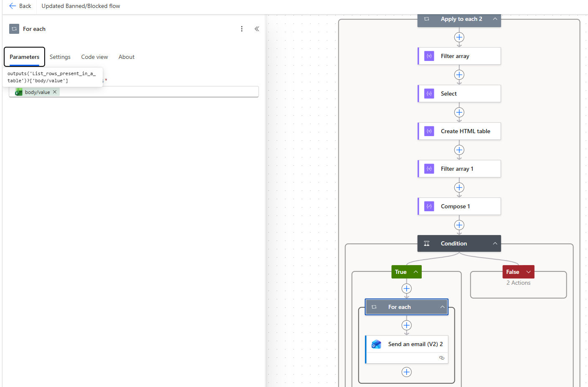Click the Compose 1 icon
Image resolution: width=588 pixels, height=387 pixels.
point(429,206)
